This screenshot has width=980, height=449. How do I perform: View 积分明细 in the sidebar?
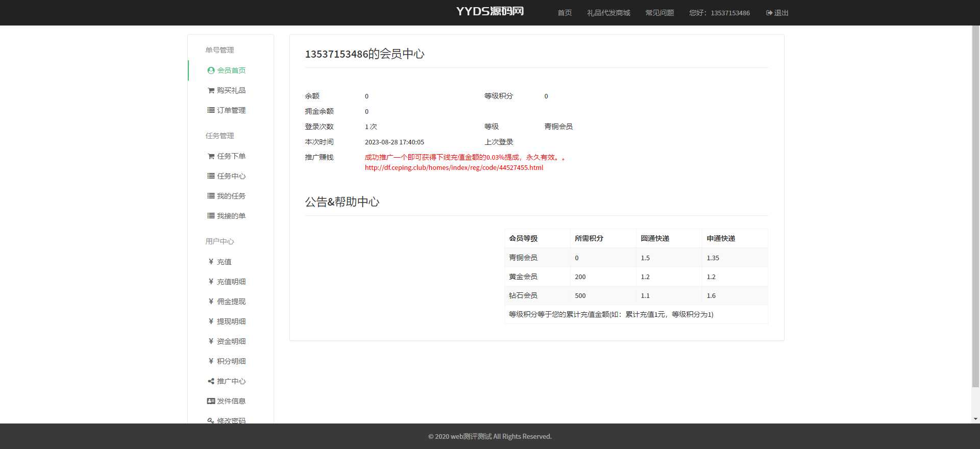pyautogui.click(x=231, y=361)
